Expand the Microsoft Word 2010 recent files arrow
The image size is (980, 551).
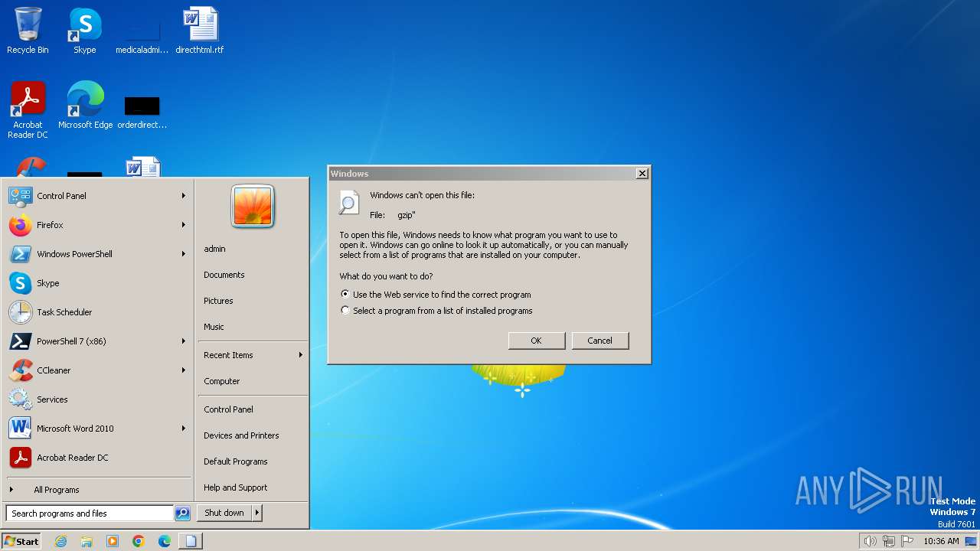[184, 429]
